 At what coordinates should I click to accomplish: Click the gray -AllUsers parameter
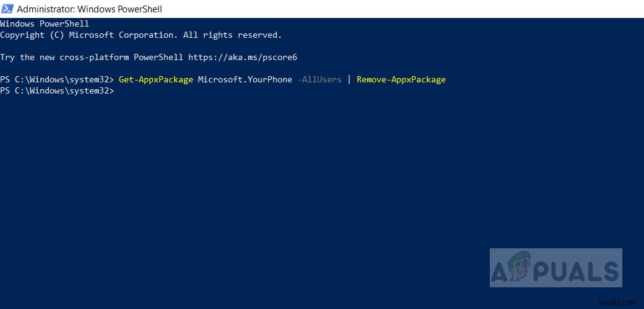tap(319, 79)
